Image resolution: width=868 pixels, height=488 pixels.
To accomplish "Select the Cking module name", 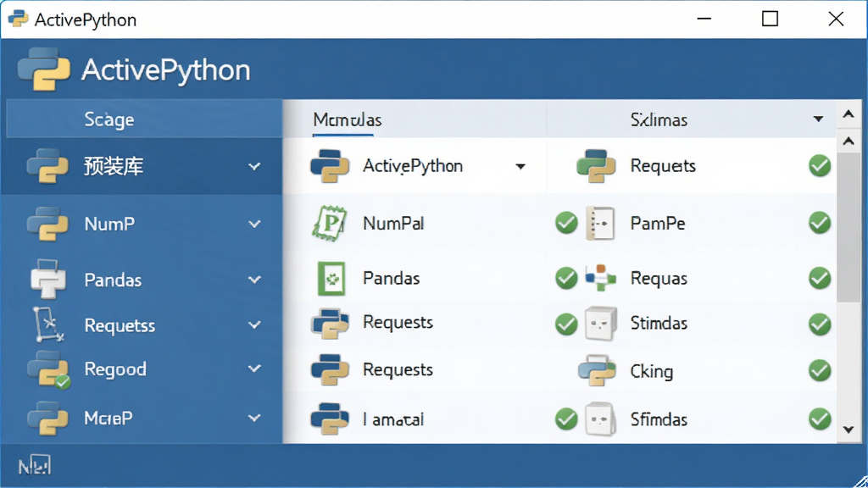I will [x=652, y=371].
